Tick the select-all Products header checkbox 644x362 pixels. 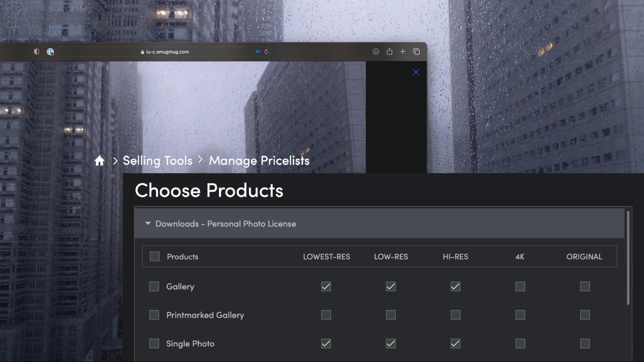click(155, 256)
